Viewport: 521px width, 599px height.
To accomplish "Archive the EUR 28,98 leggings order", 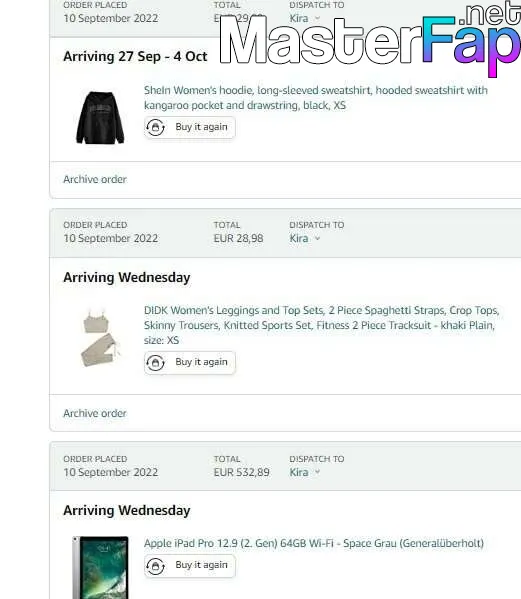I will (95, 413).
